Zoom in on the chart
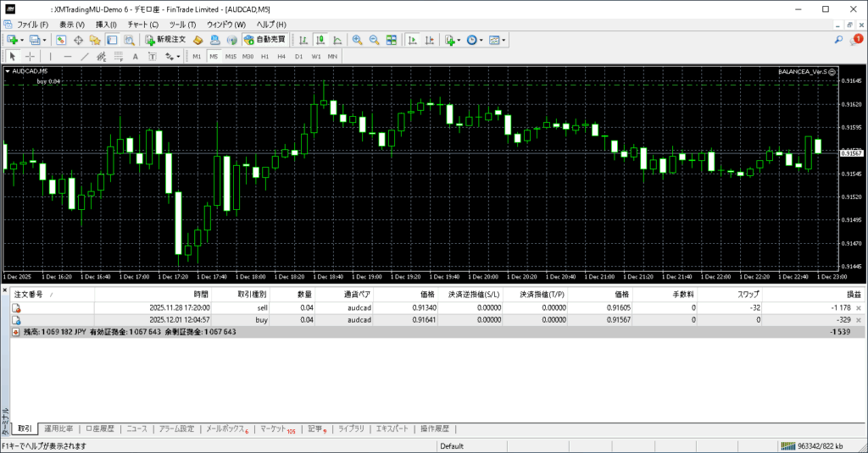Screen dimensions: 868x453 tap(358, 40)
